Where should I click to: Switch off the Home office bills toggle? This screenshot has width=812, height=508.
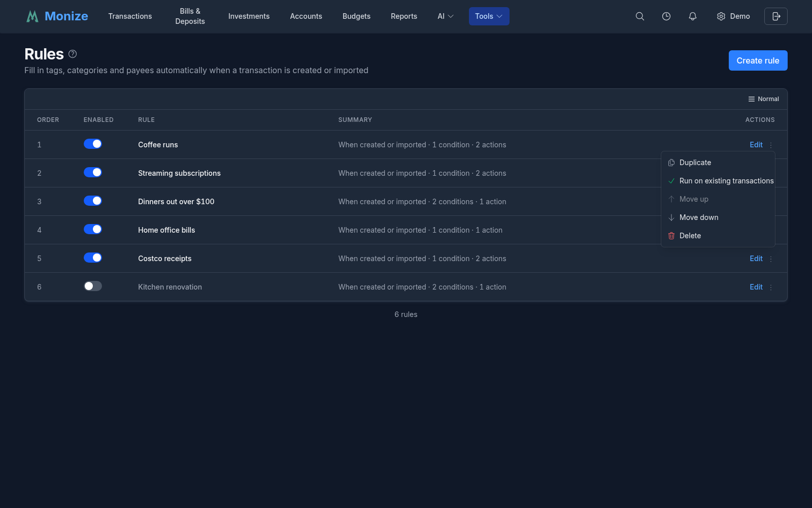93,229
